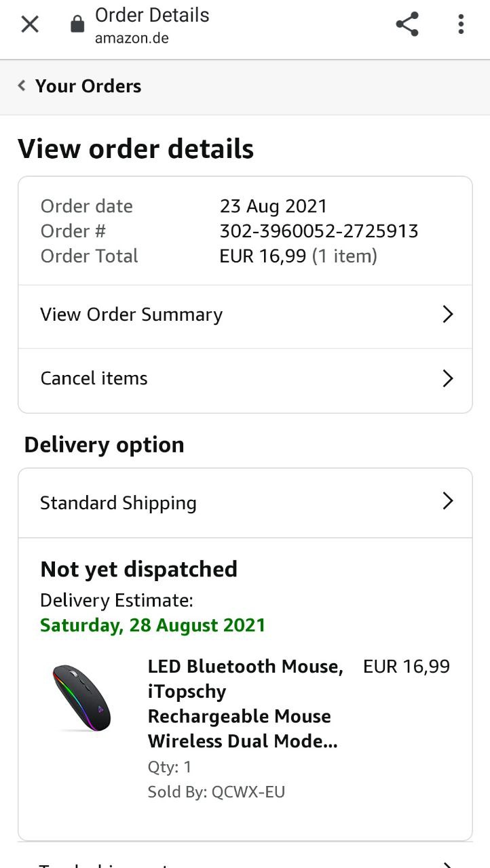Tap the amazon.de address in the title bar
This screenshot has width=490, height=868.
pos(132,39)
